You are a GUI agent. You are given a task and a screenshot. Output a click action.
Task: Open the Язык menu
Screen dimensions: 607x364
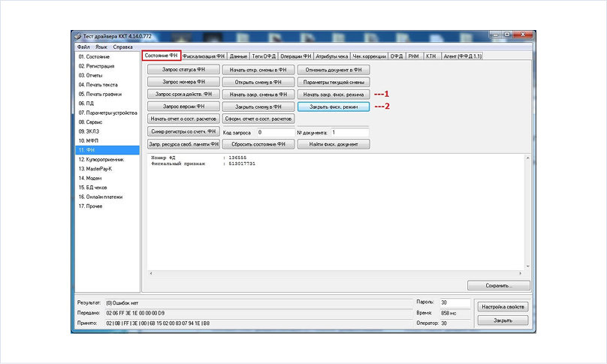101,47
